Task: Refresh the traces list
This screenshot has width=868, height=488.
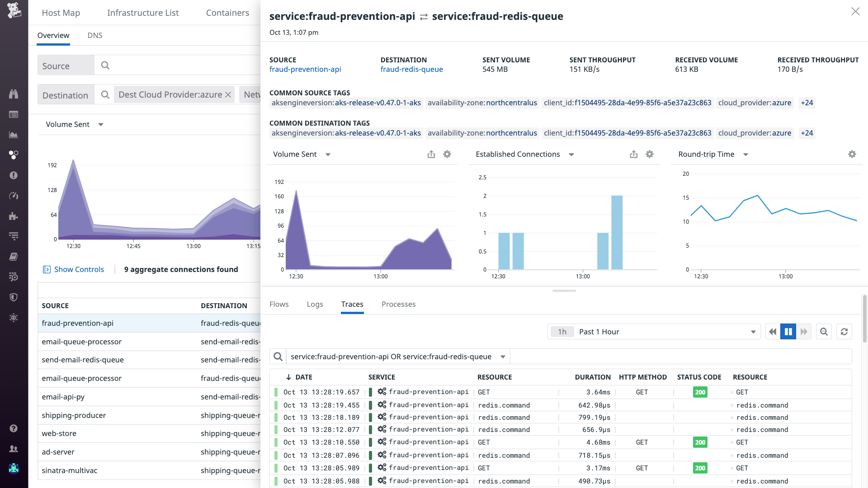Action: (844, 331)
